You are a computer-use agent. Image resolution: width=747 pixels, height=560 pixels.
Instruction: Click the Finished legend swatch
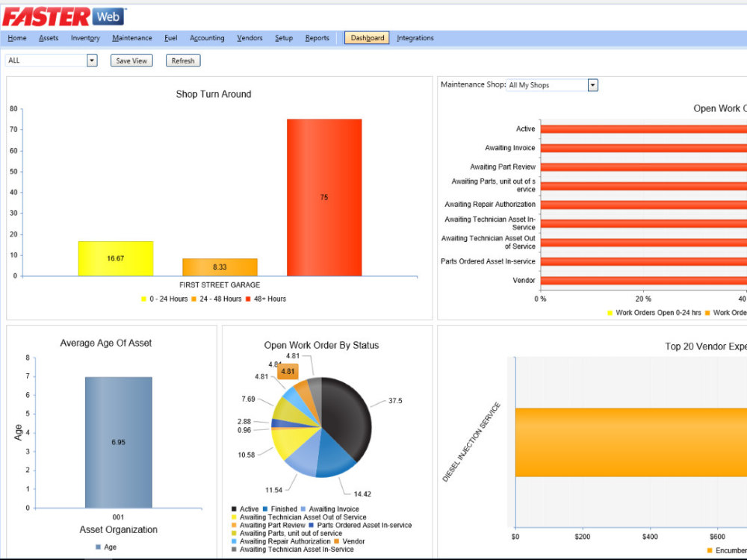(265, 509)
